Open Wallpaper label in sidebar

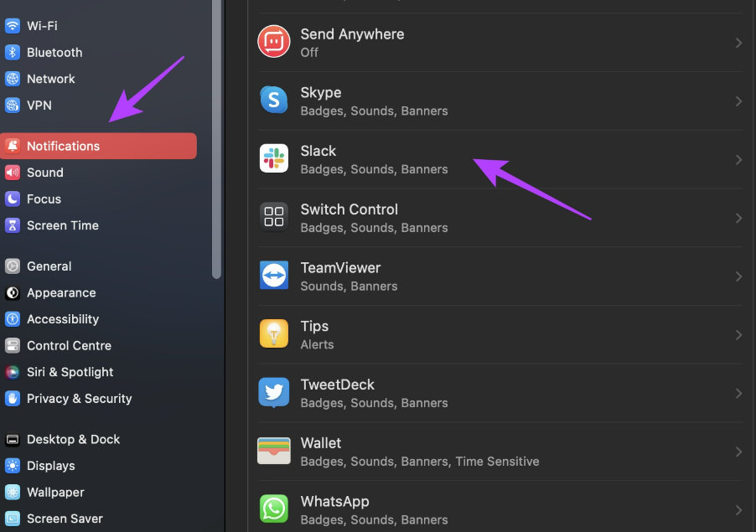pos(55,493)
